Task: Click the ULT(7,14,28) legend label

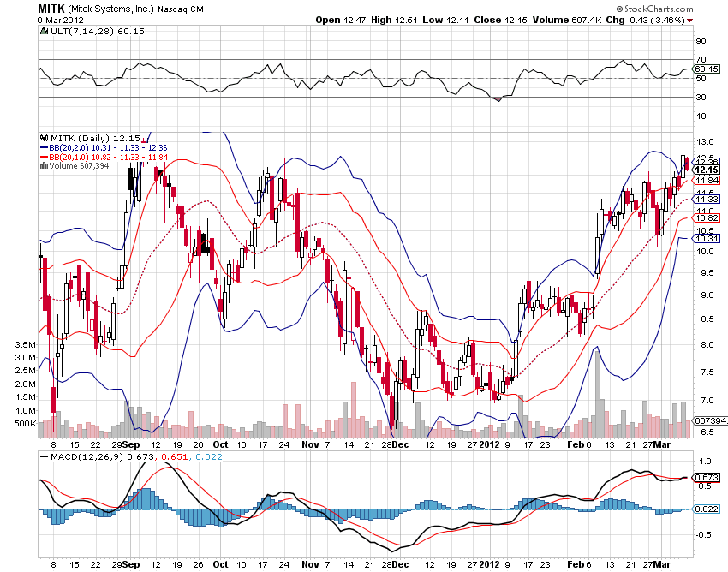Action: click(97, 31)
